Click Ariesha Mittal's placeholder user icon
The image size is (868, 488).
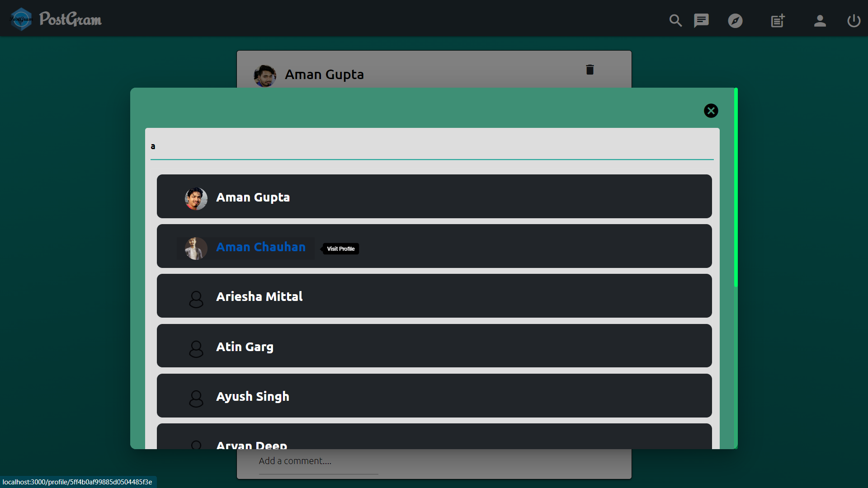pyautogui.click(x=196, y=299)
